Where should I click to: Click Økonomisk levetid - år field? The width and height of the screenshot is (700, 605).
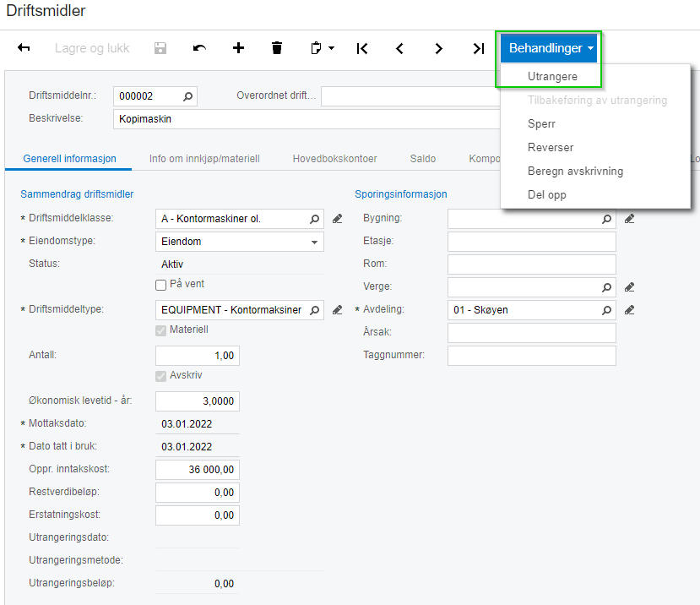tap(198, 401)
